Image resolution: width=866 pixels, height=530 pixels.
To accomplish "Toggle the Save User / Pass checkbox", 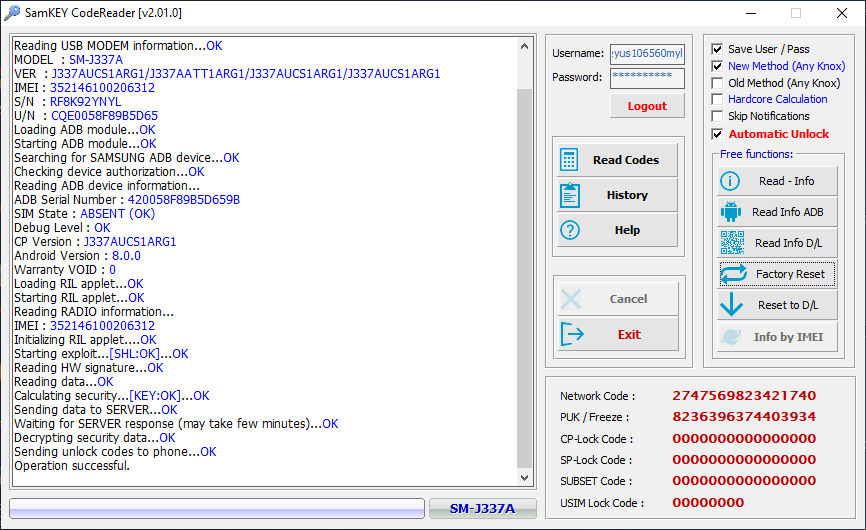I will 717,49.
